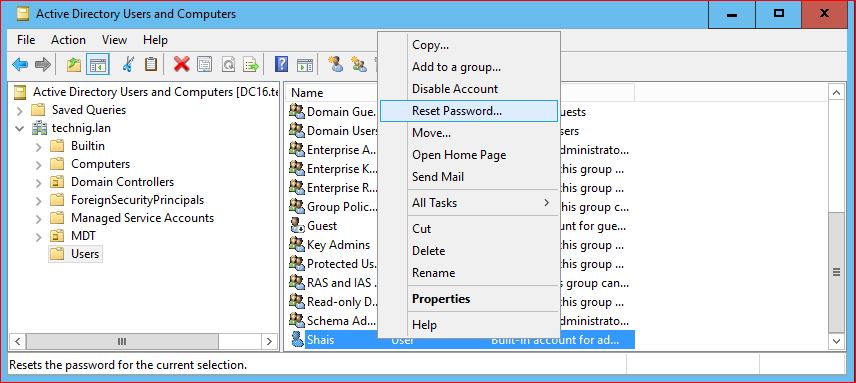Click the gray Forward arrow in toolbar
This screenshot has height=383, width=856.
tap(42, 65)
